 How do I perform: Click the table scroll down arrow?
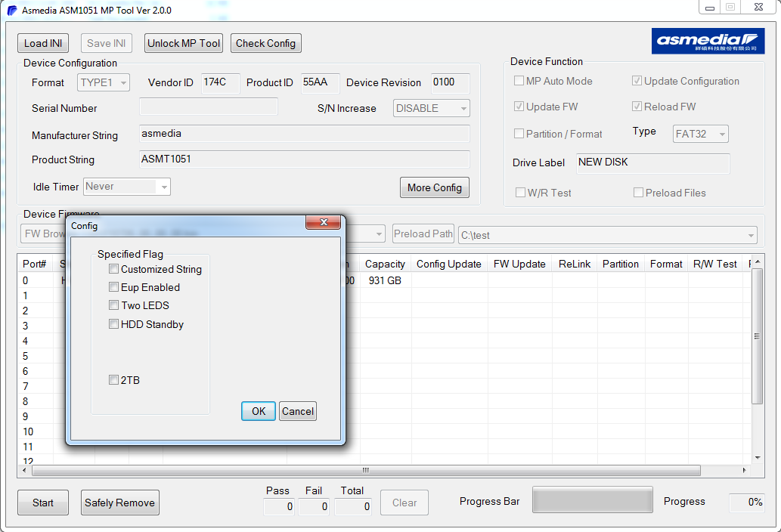[x=757, y=458]
